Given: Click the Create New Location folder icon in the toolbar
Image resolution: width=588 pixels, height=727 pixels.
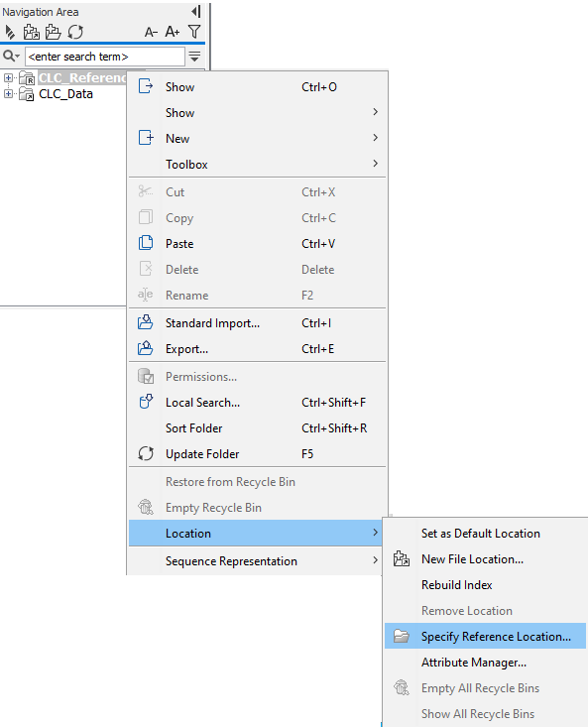Looking at the screenshot, I should click(32, 32).
